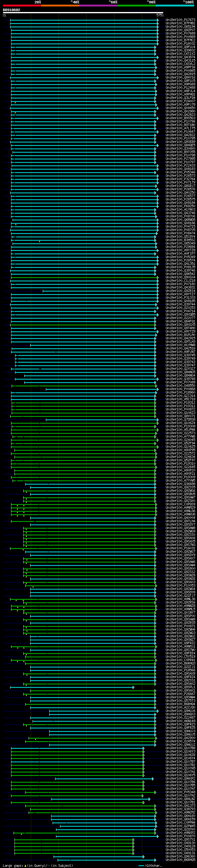Select hit UniRef100_Q41373
The width and height of the screenshot is (197, 868).
tap(180, 805)
